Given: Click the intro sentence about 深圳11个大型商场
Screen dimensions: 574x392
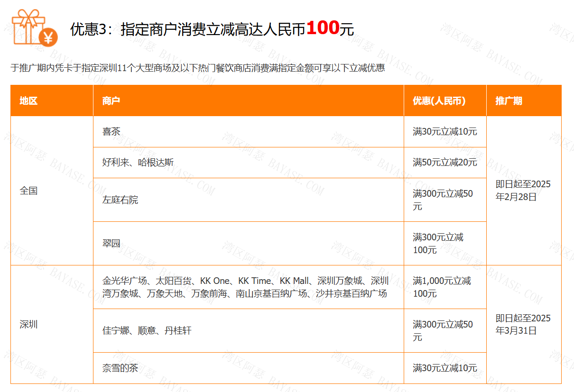Looking at the screenshot, I should [x=197, y=68].
